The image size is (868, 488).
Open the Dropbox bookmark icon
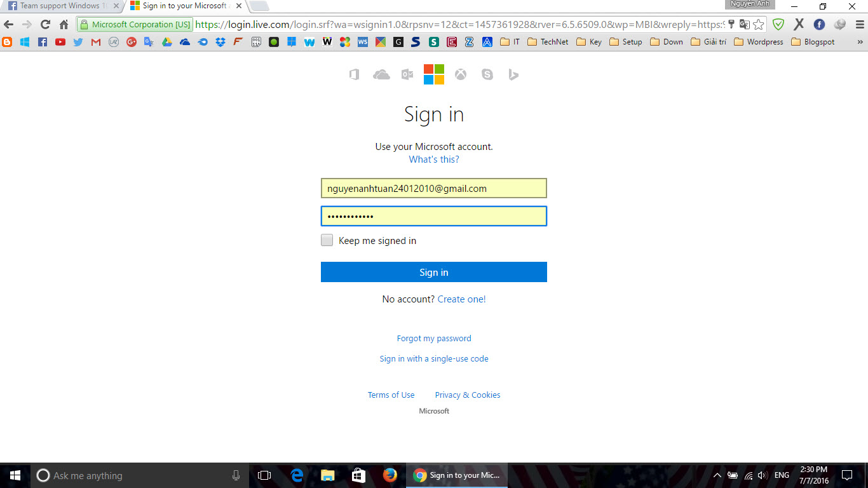point(220,42)
